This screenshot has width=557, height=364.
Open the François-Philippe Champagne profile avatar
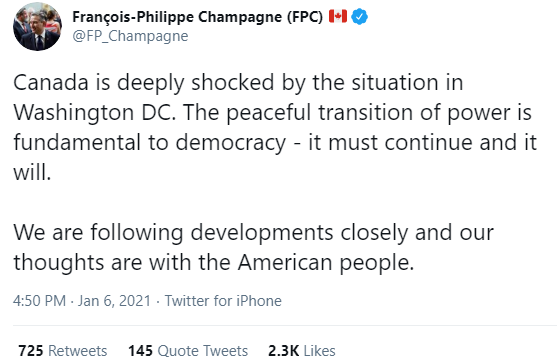pyautogui.click(x=37, y=27)
